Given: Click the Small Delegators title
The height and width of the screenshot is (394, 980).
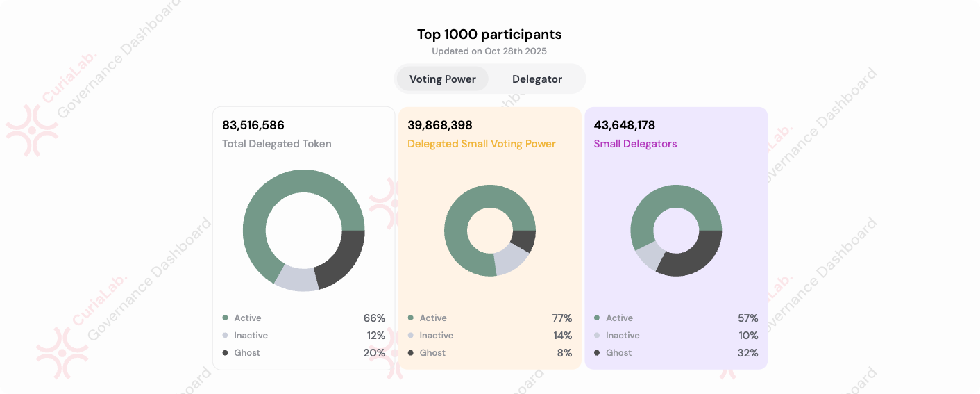Looking at the screenshot, I should click(635, 144).
